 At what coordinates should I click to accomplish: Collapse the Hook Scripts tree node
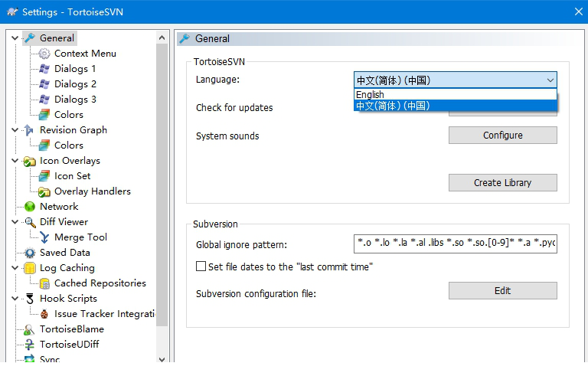15,299
